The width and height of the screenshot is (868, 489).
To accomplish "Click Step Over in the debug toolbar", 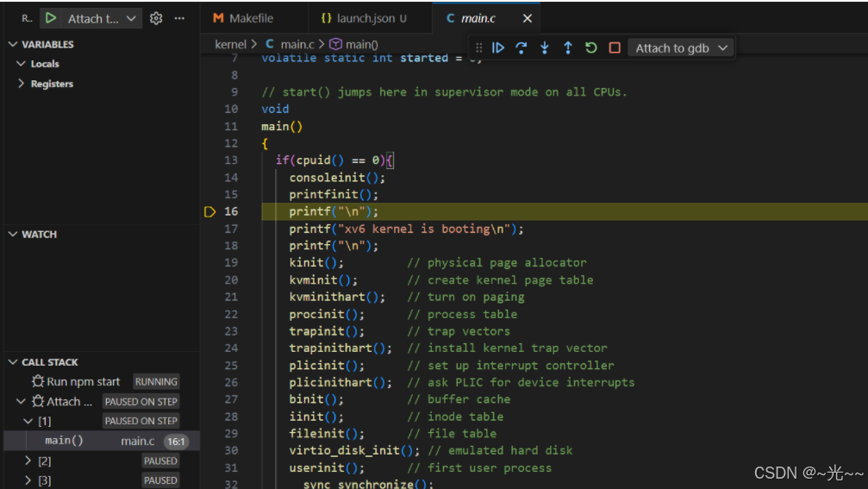I will tap(521, 47).
